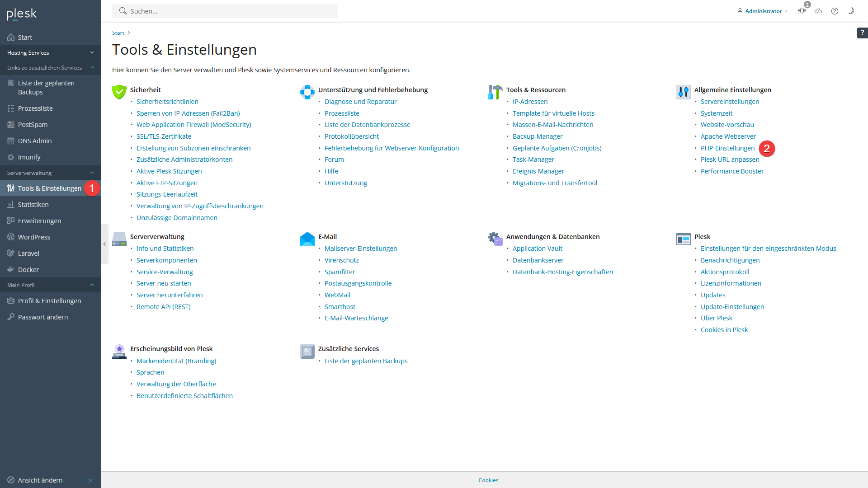
Task: Open the help question mark icon in header
Action: click(x=835, y=11)
